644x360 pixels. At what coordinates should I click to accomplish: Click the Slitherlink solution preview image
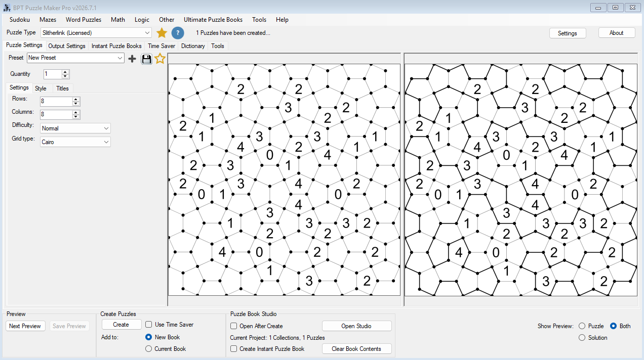pyautogui.click(x=520, y=179)
